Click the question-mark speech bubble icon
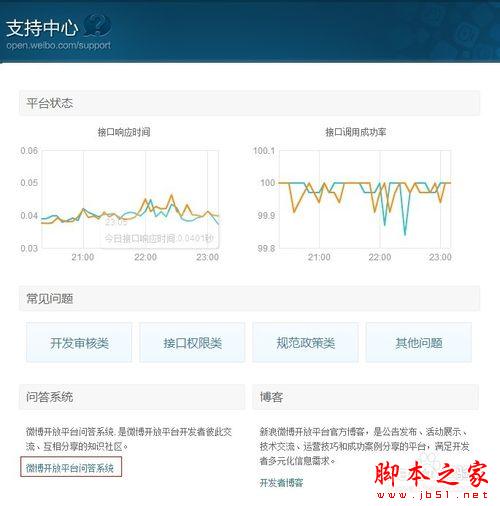The height and width of the screenshot is (506, 500). pos(97,25)
